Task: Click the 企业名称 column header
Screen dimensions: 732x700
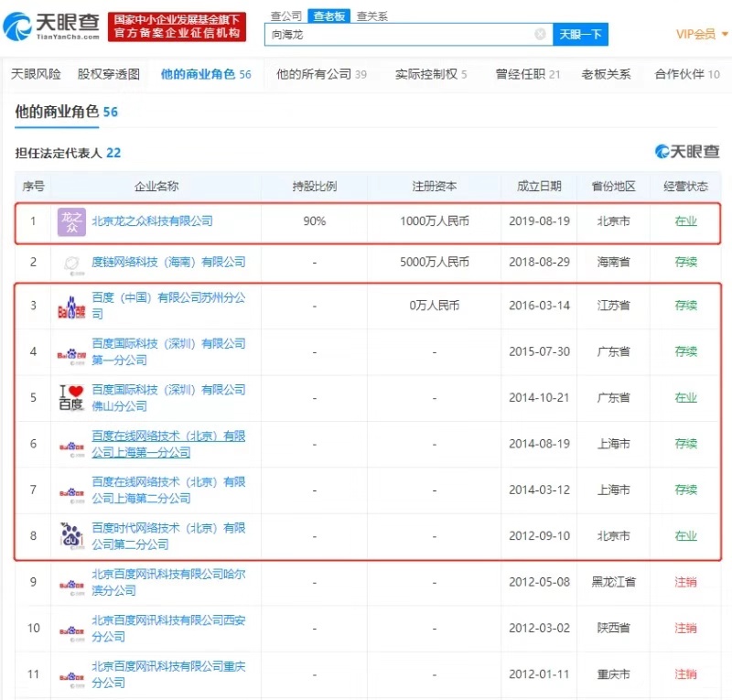Action: 156,187
